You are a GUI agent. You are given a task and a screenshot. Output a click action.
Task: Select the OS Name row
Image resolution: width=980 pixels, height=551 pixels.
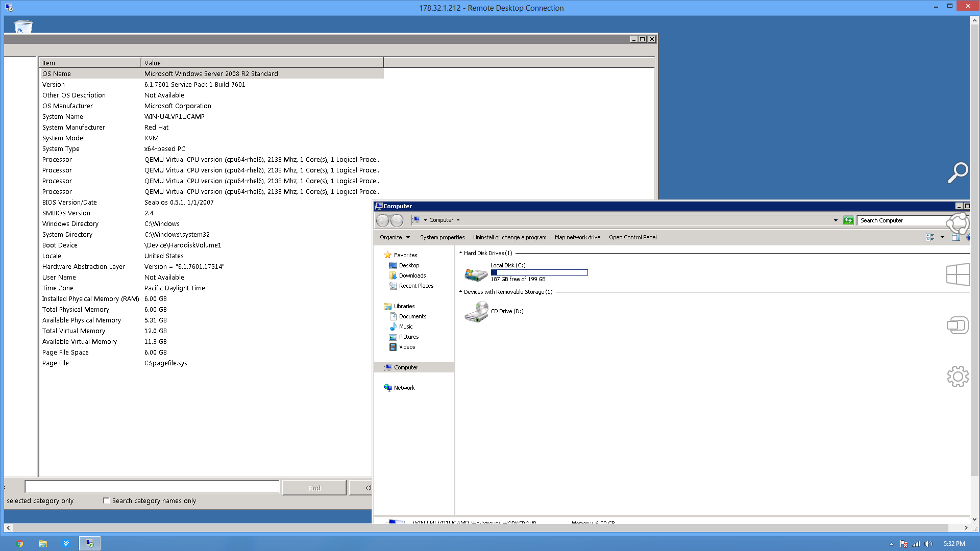coord(212,73)
